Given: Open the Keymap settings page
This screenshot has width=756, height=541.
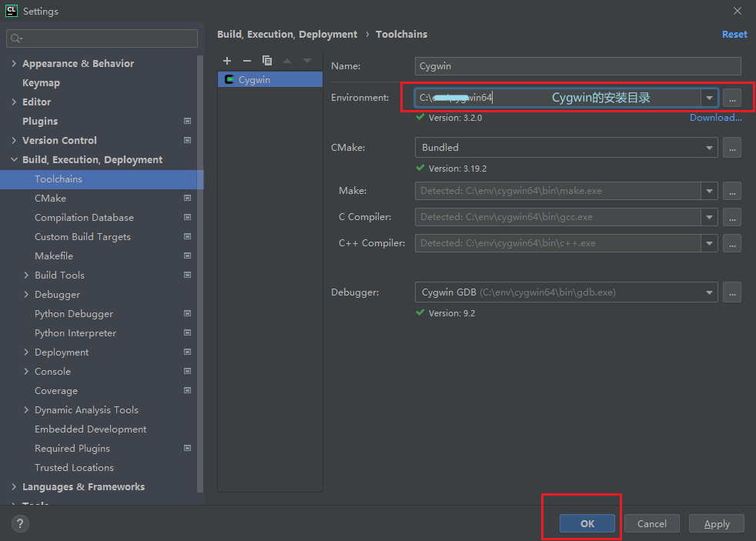Looking at the screenshot, I should point(41,83).
